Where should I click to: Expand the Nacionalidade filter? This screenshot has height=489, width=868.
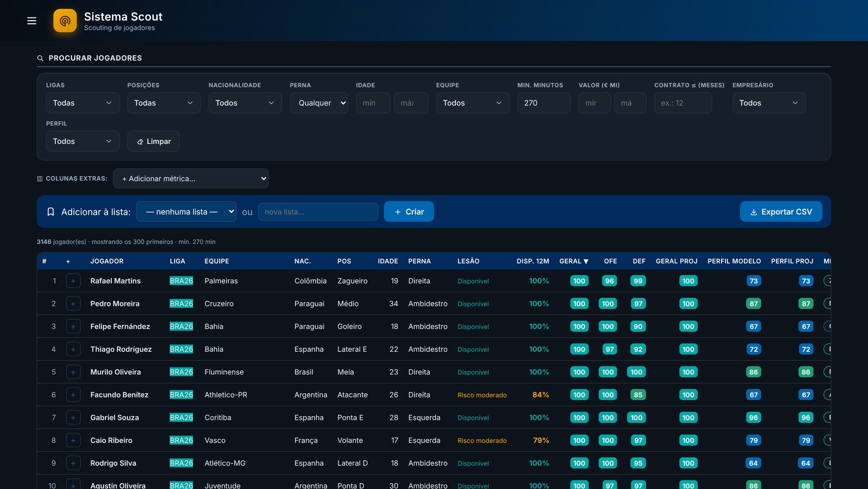pos(245,103)
